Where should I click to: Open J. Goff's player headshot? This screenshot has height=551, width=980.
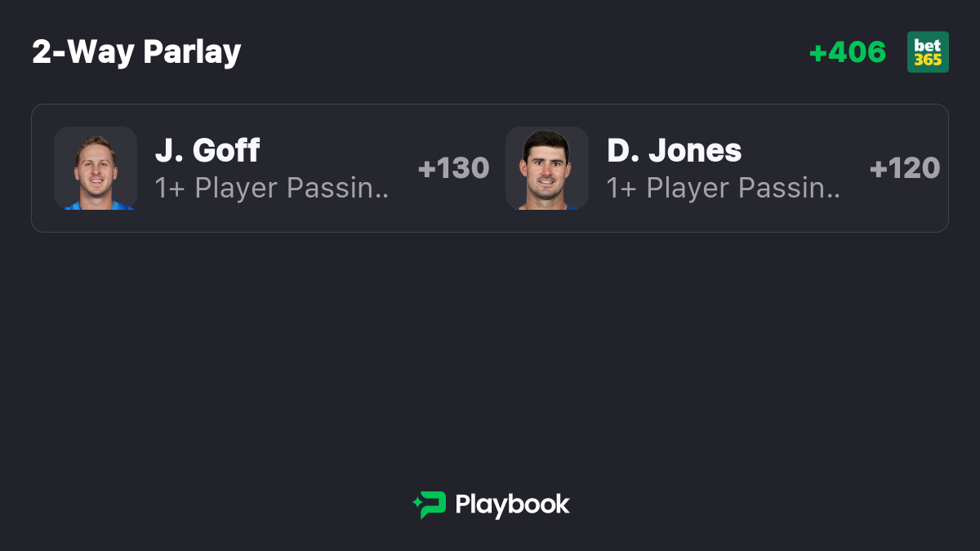tap(96, 168)
